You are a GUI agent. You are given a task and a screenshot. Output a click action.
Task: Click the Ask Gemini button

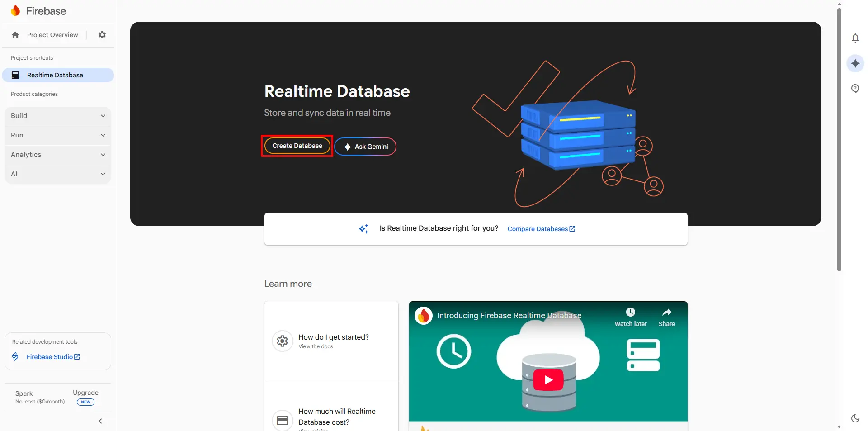365,147
